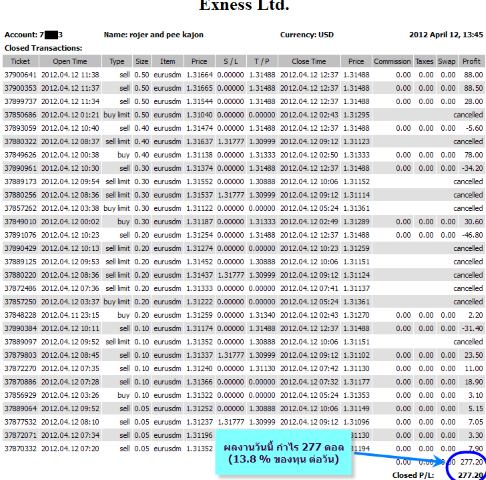Select the Type column header
This screenshot has width=486, height=480.
117,61
